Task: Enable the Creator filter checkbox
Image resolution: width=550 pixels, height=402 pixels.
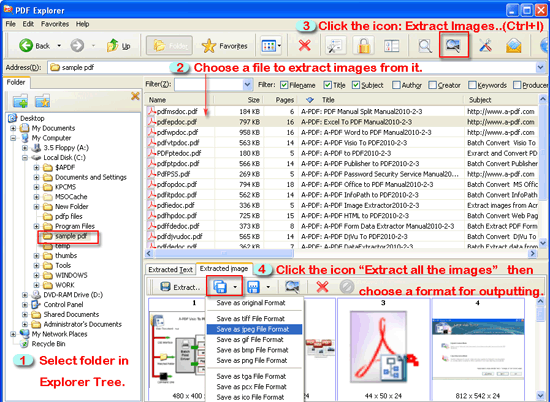Action: [x=432, y=85]
